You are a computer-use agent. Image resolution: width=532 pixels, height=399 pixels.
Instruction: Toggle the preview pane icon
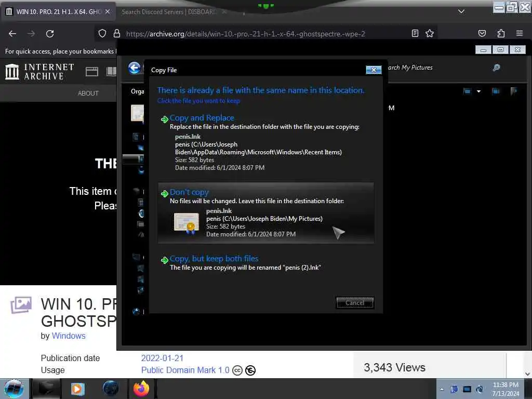(x=496, y=91)
